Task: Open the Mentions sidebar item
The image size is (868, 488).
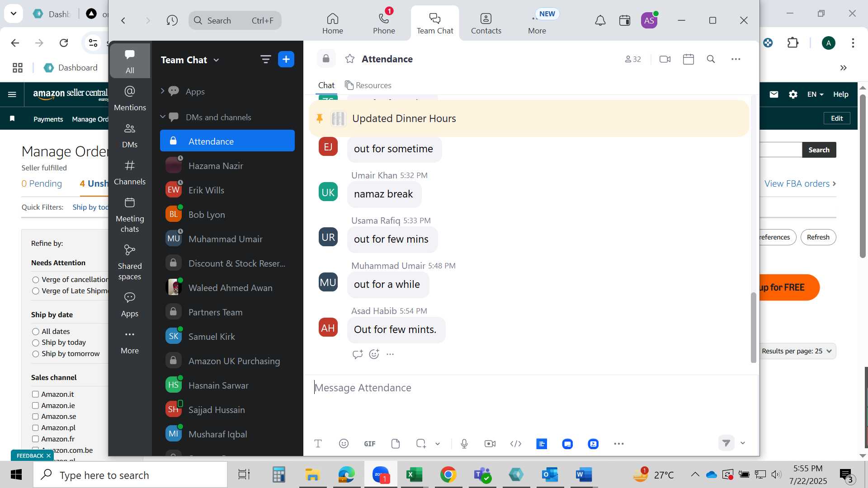Action: pyautogui.click(x=130, y=99)
